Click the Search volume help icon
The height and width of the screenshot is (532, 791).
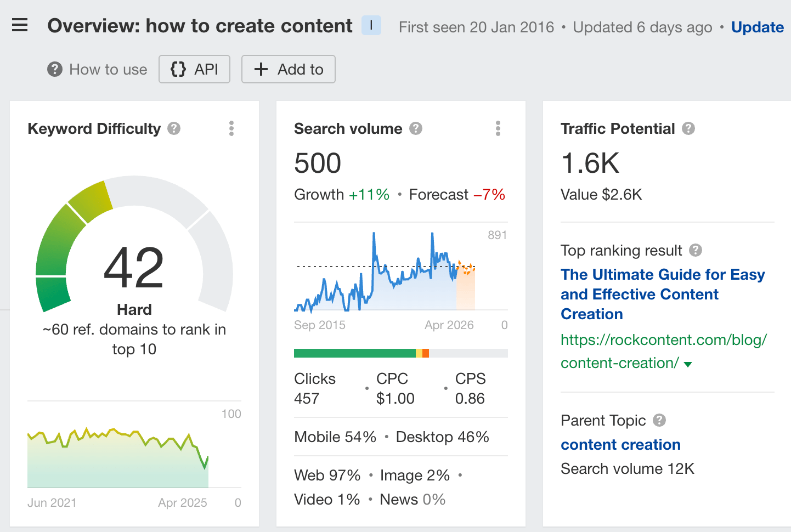[416, 128]
